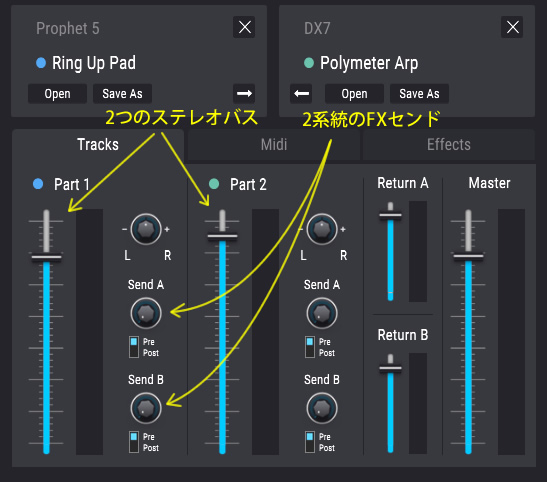Save Ring Up Pad preset as new
The width and height of the screenshot is (547, 482).
tap(122, 93)
